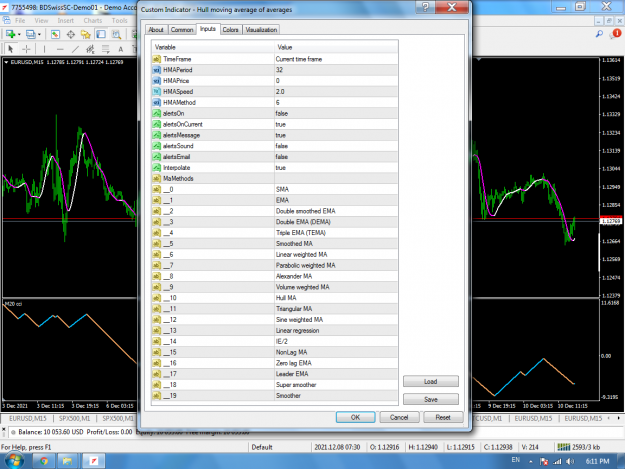
Task: Switch to the About tab
Action: 156,29
